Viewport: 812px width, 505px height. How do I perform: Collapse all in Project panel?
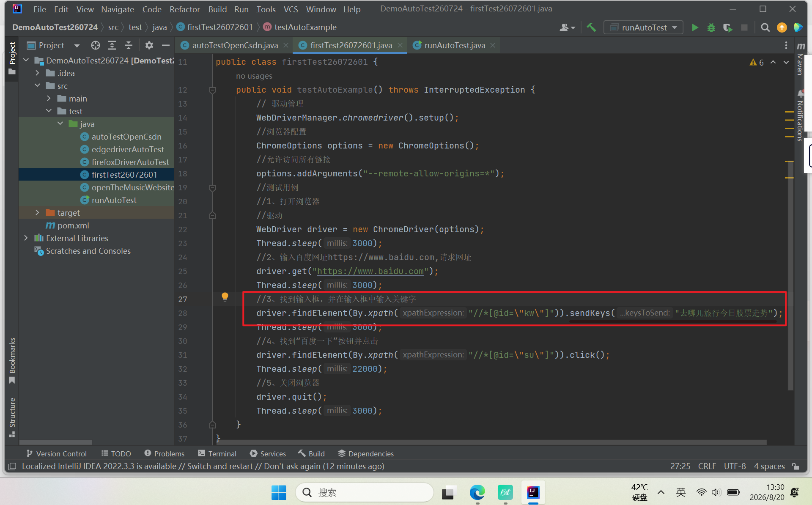tap(129, 45)
